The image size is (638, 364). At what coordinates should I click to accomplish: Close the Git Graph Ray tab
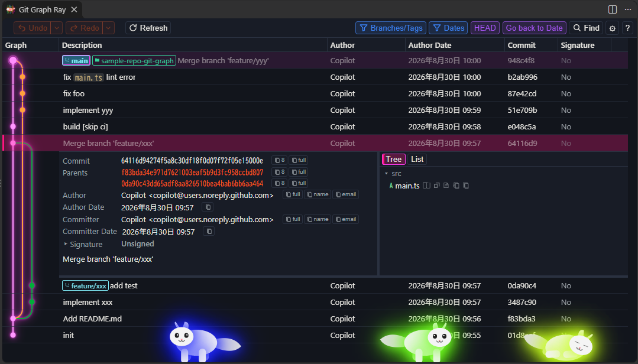(74, 9)
